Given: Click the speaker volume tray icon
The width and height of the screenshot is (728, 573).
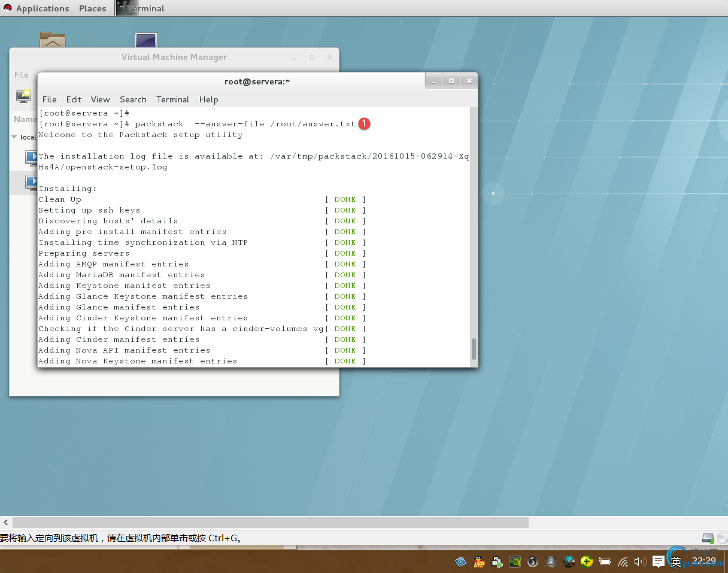Looking at the screenshot, I should (x=640, y=562).
